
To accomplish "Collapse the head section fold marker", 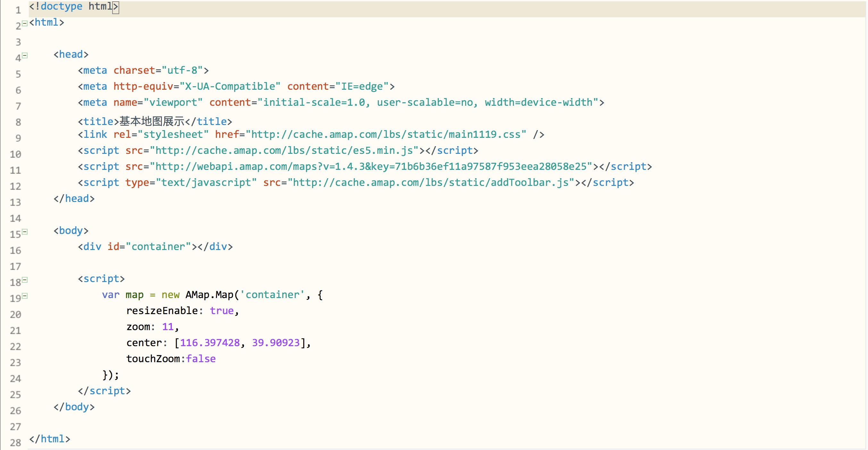I will pyautogui.click(x=25, y=55).
